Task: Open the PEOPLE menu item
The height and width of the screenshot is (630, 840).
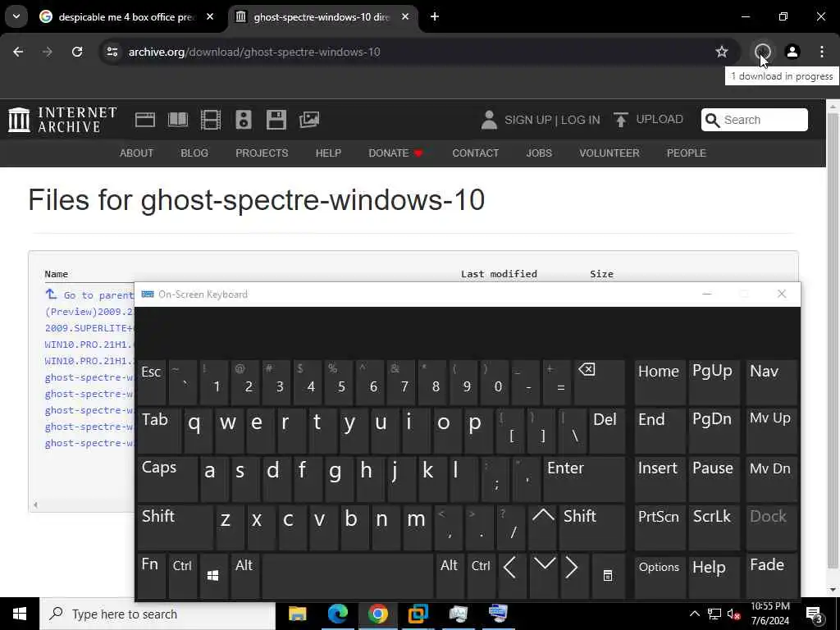Action: [x=687, y=153]
